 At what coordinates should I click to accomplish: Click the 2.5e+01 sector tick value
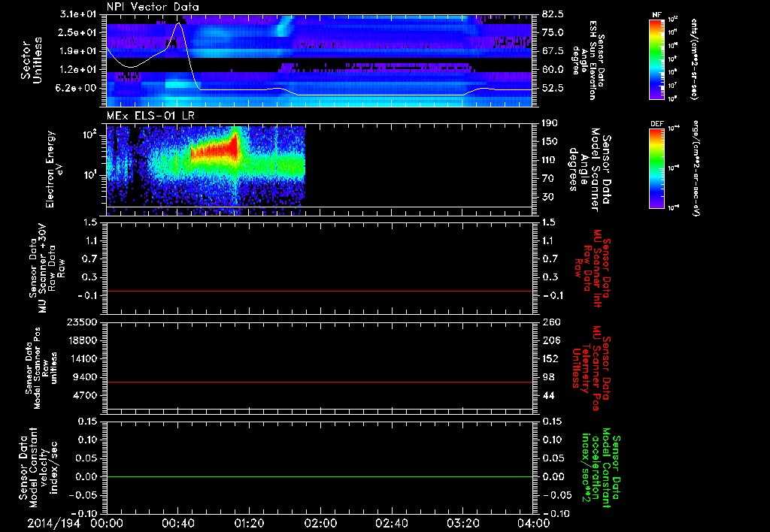click(78, 32)
